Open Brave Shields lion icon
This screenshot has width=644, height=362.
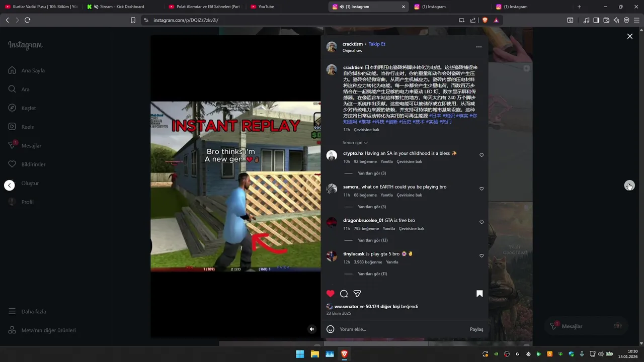click(x=485, y=20)
